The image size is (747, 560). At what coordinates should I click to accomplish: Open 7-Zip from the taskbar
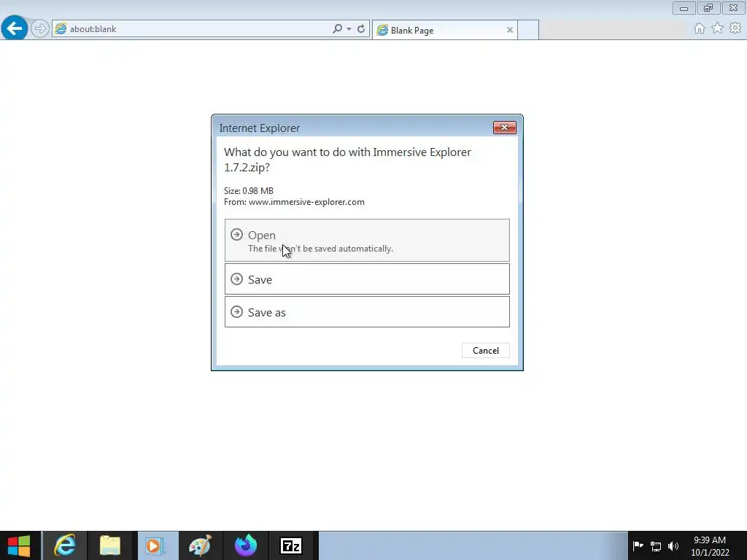tap(291, 545)
